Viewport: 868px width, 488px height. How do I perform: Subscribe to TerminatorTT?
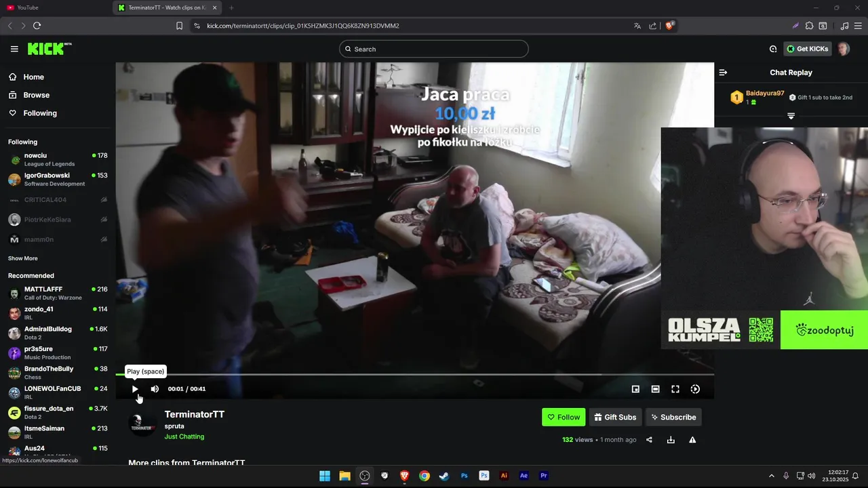point(673,417)
